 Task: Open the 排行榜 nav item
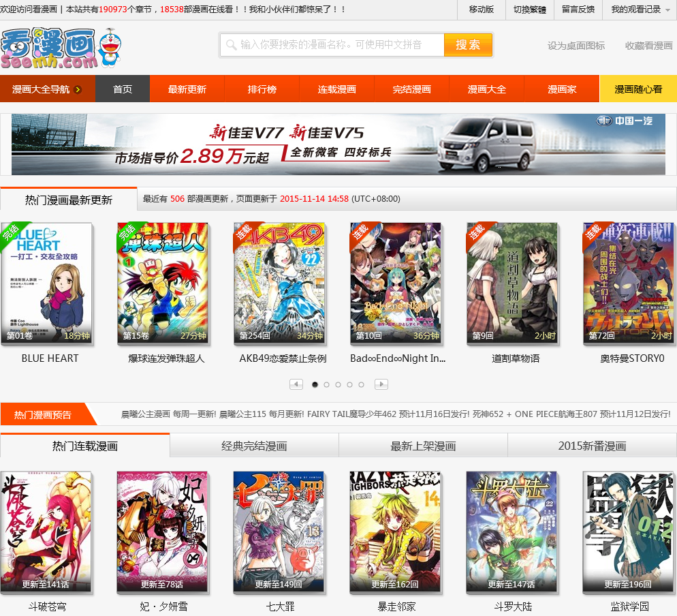(x=262, y=89)
